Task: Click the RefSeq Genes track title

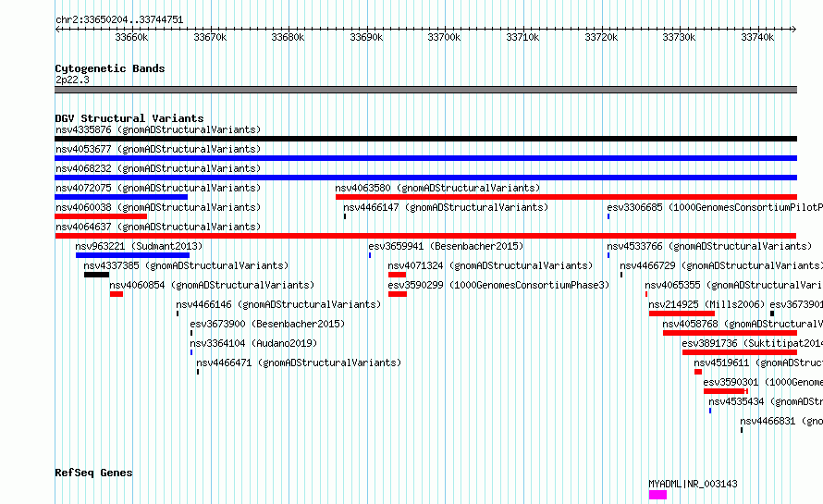Action: point(93,473)
